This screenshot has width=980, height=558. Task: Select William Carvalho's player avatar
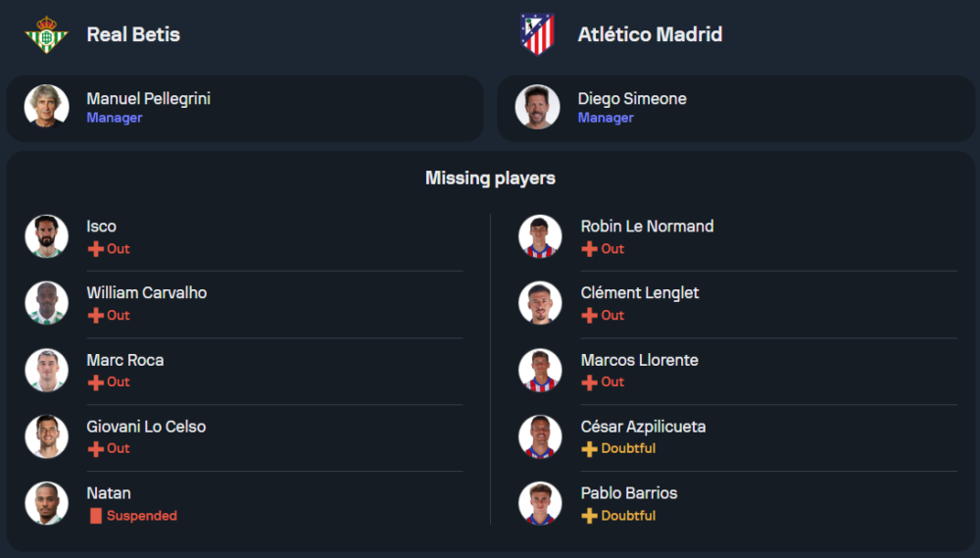coord(46,303)
